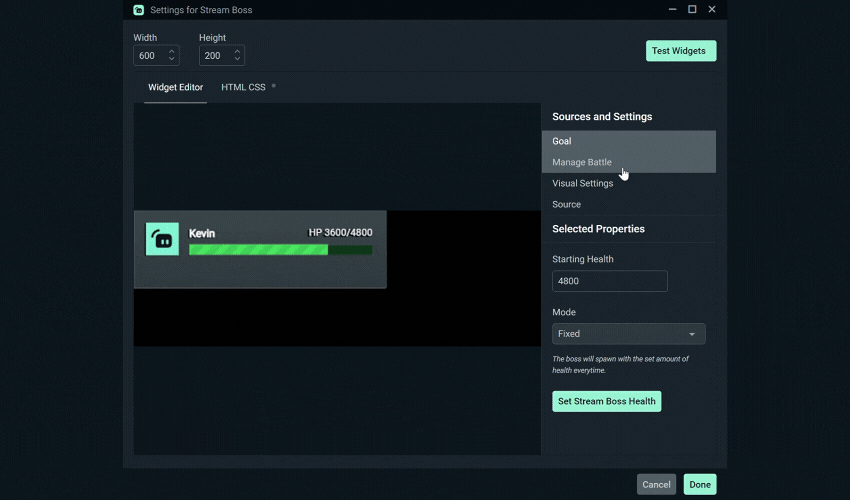The width and height of the screenshot is (850, 500).
Task: Open Visual Settings in the sidebar
Action: 583,184
